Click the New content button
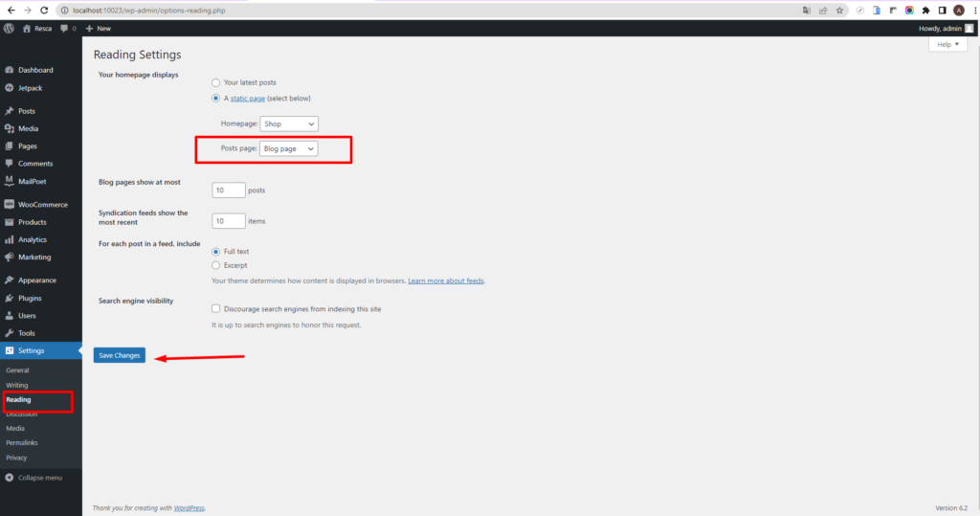Image resolution: width=980 pixels, height=516 pixels. click(x=99, y=28)
